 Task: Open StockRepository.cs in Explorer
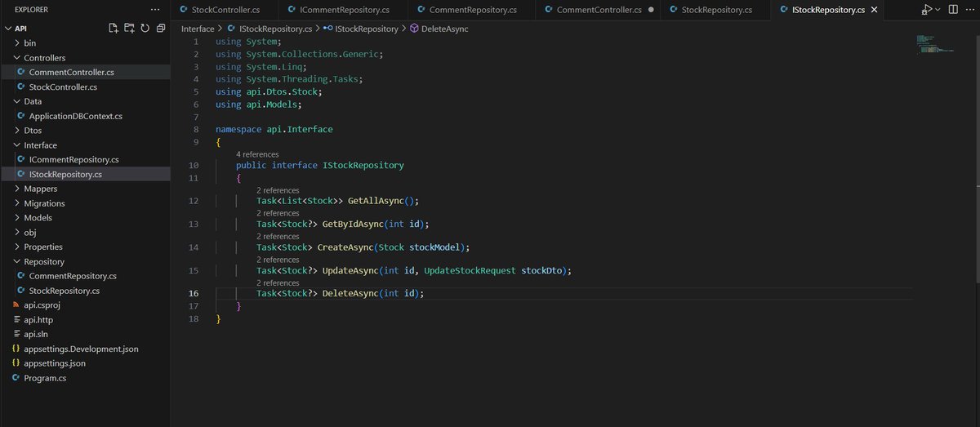click(65, 291)
